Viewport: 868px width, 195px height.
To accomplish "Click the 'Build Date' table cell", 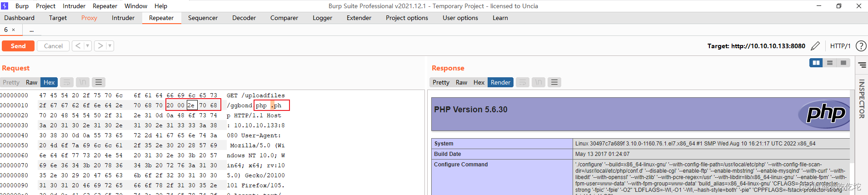I will pos(502,154).
